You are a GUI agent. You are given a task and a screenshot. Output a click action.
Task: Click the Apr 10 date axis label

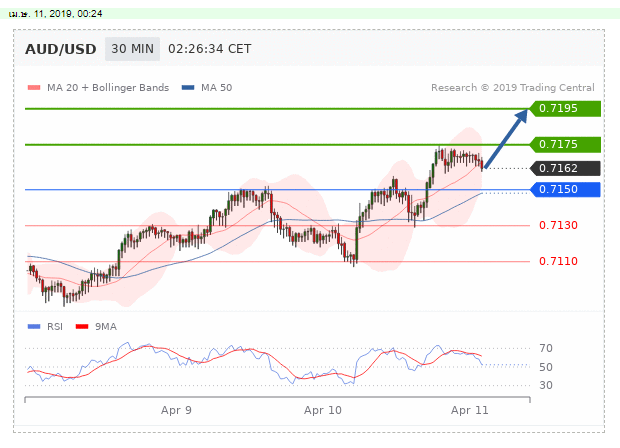(x=323, y=410)
